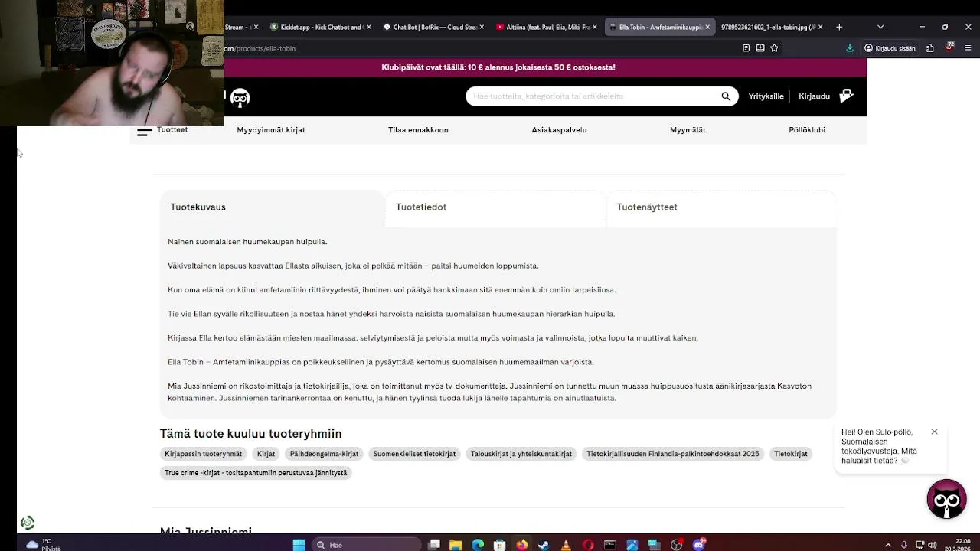The width and height of the screenshot is (980, 551).
Task: Click Kirjaudu sisään in browser toolbar
Action: [x=890, y=47]
